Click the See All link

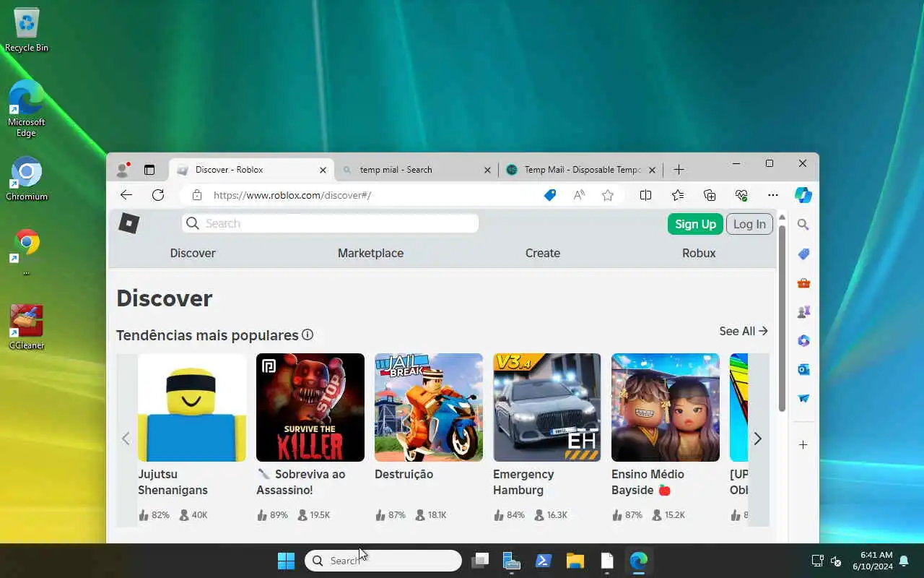point(743,331)
